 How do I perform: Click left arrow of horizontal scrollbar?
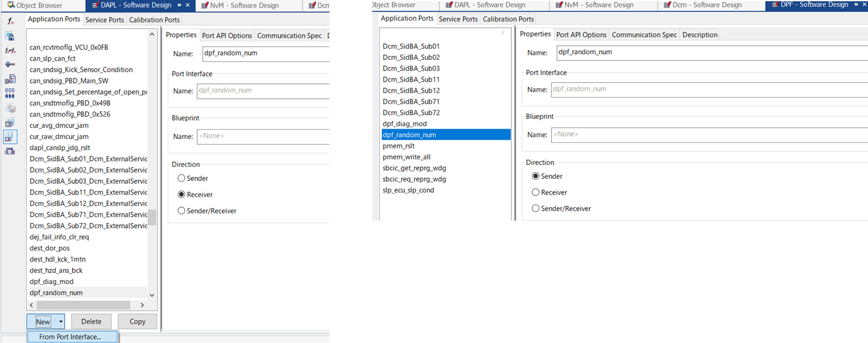(31, 305)
